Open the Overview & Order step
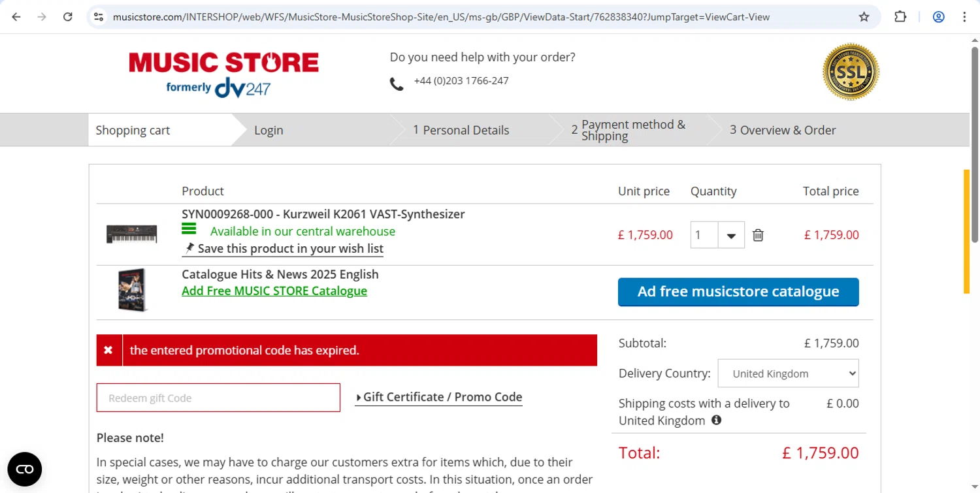This screenshot has height=493, width=980. 783,130
